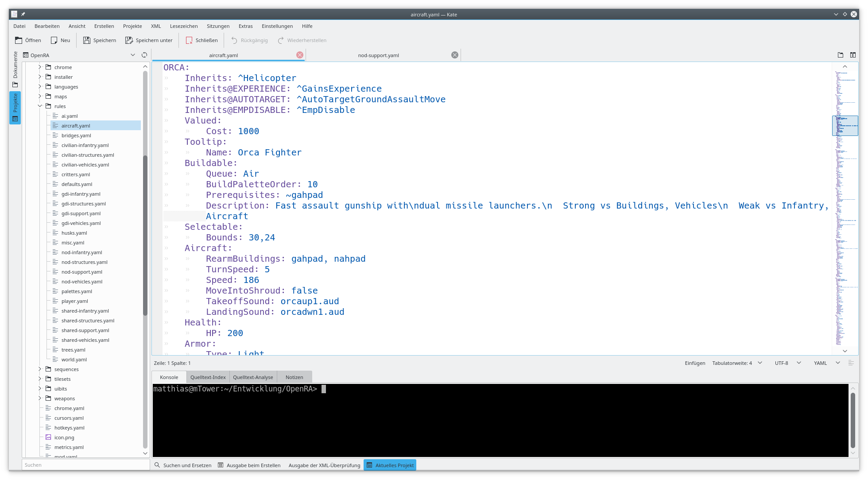Switch to the Quelltext-Analyse tab
The width and height of the screenshot is (868, 480).
[253, 377]
